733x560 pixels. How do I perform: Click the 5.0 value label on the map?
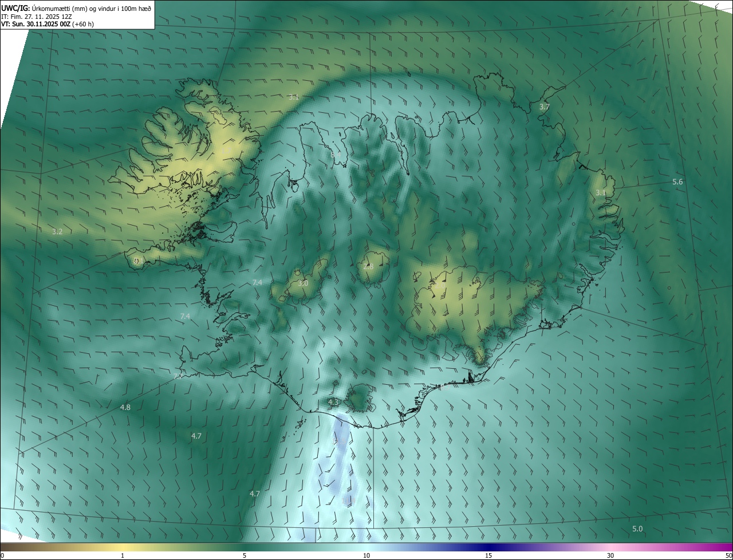click(x=637, y=529)
